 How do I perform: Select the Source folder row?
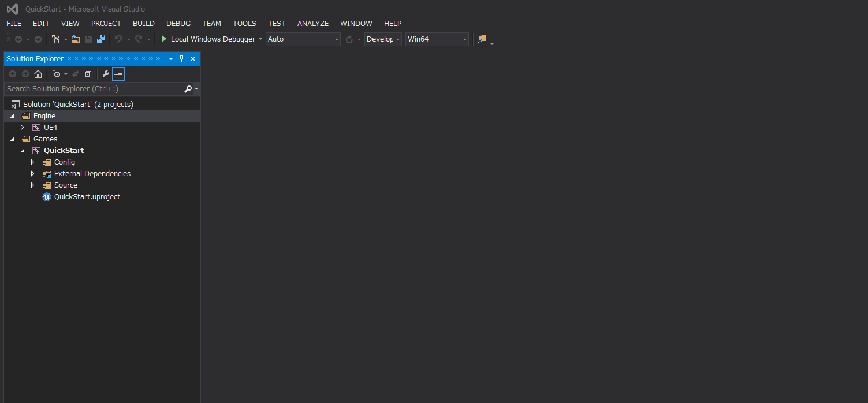[102, 185]
